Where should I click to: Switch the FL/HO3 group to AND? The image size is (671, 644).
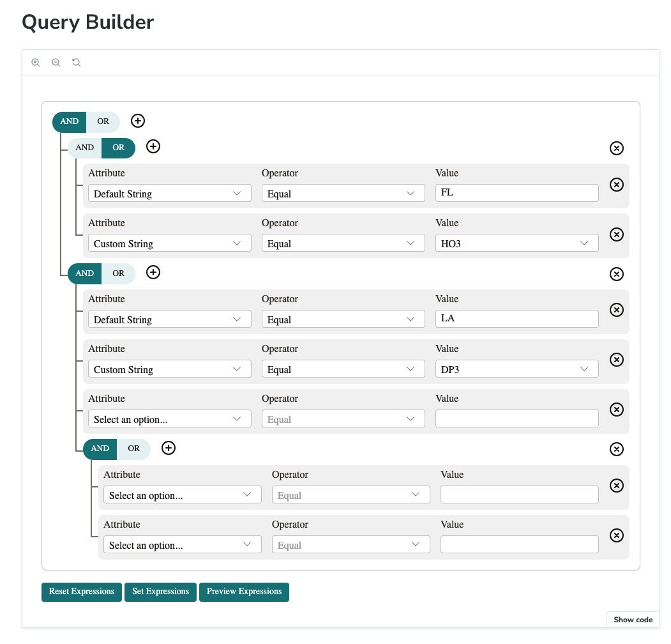click(x=85, y=148)
